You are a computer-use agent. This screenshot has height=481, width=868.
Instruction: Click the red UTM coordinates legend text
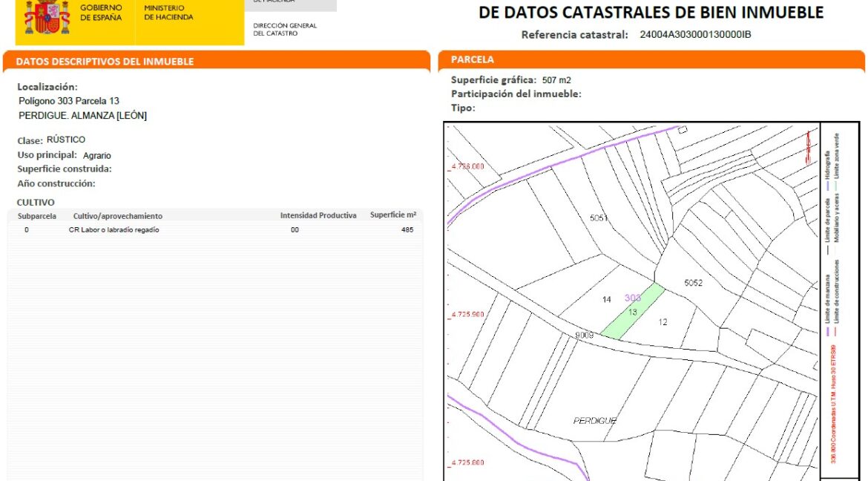(x=833, y=404)
